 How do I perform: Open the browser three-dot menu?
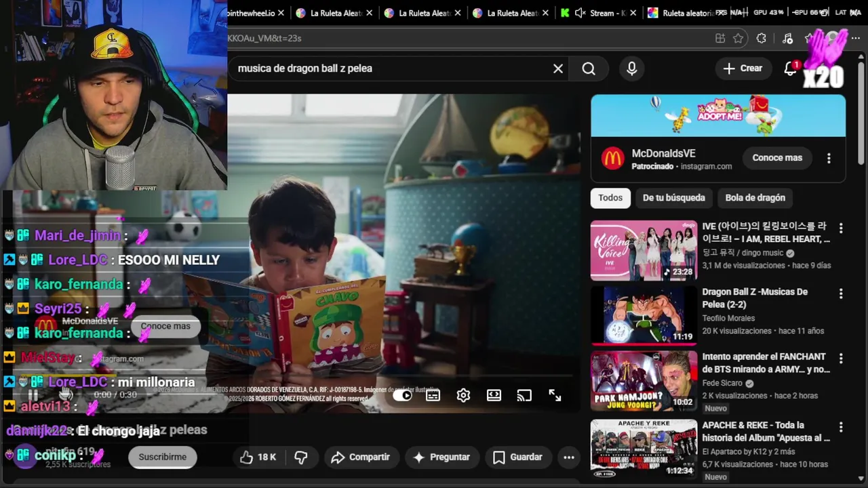coord(856,39)
